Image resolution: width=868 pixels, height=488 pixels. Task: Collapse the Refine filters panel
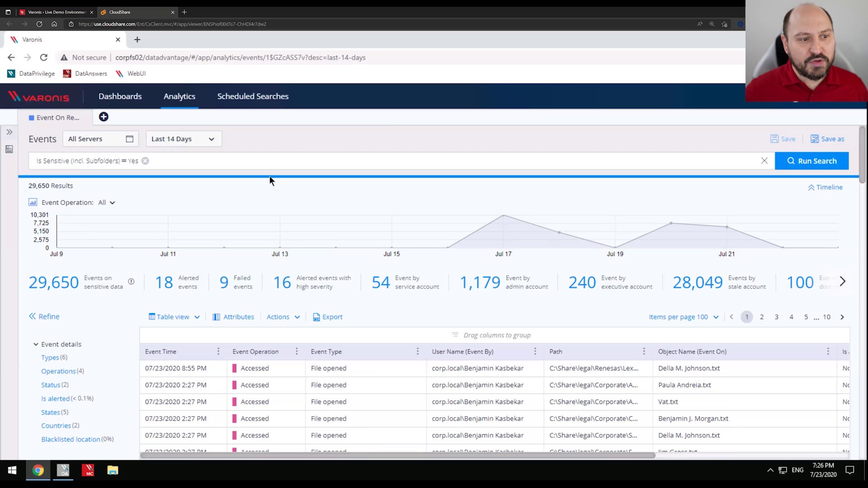pyautogui.click(x=44, y=316)
